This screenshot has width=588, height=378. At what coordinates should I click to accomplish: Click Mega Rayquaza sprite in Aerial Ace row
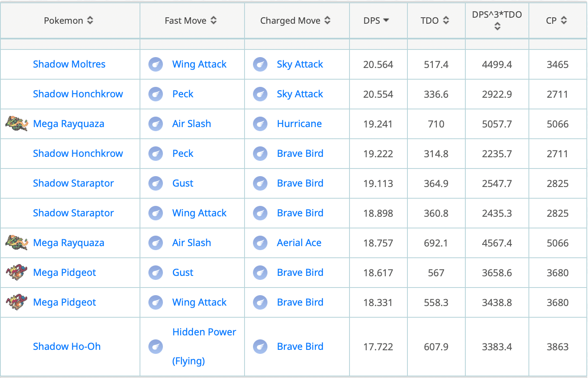point(17,242)
